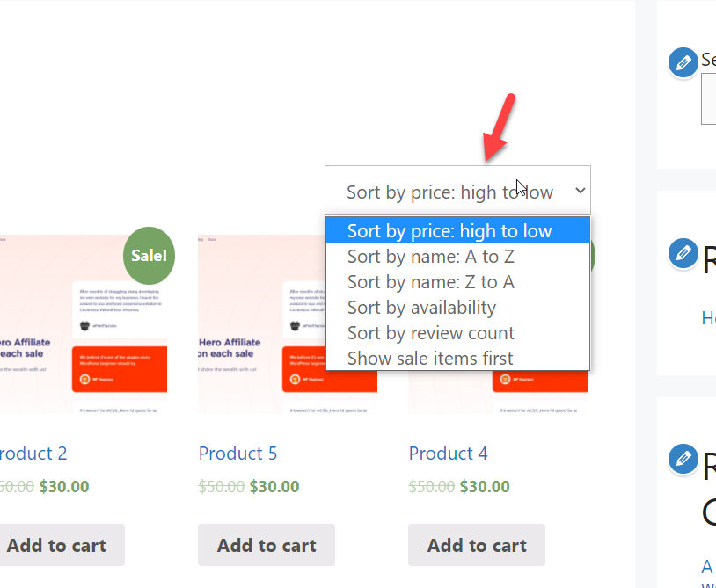This screenshot has height=588, width=716.
Task: Click the 'Sort by price: high to low' select box
Action: click(457, 190)
